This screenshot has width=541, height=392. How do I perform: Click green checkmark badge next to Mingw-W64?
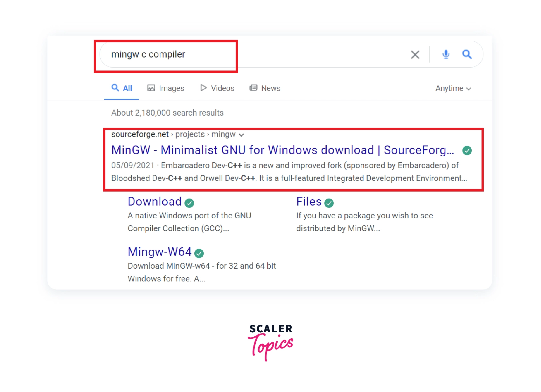pyautogui.click(x=199, y=253)
